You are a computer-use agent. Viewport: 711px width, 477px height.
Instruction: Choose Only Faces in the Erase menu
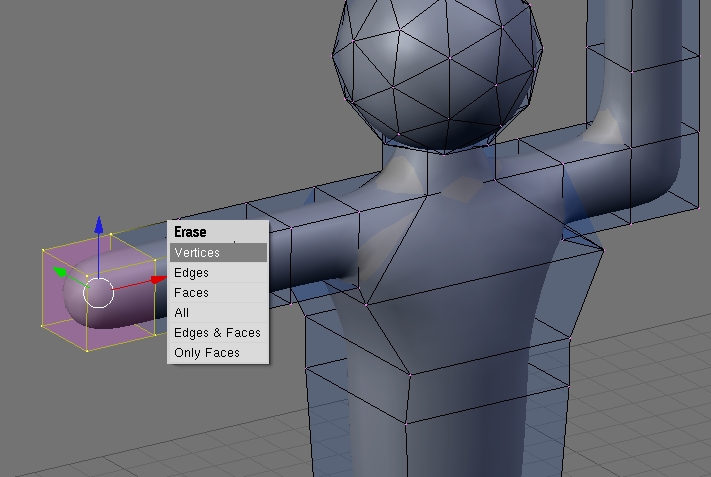pyautogui.click(x=218, y=353)
